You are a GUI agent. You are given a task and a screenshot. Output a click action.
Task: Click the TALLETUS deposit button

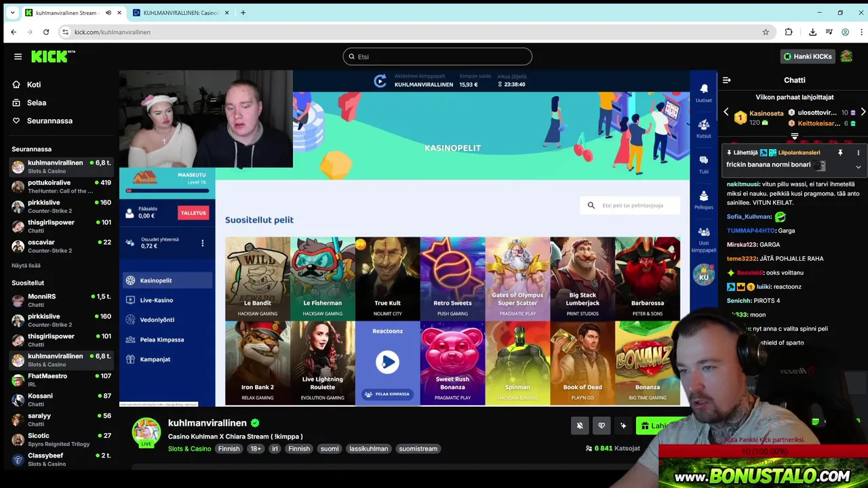193,213
